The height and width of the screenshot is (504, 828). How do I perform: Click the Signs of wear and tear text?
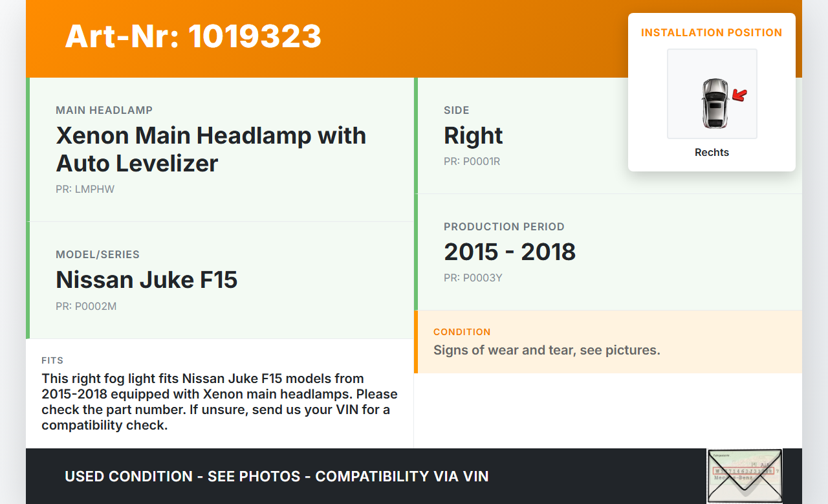coord(547,350)
